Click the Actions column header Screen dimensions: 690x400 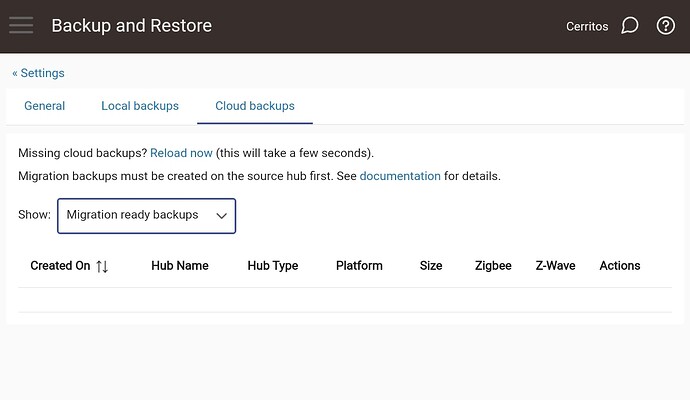[620, 266]
